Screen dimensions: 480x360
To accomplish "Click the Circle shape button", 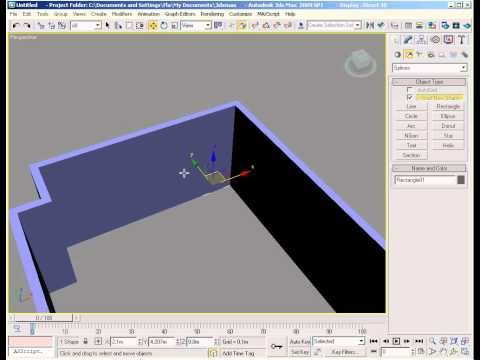I will tap(411, 116).
